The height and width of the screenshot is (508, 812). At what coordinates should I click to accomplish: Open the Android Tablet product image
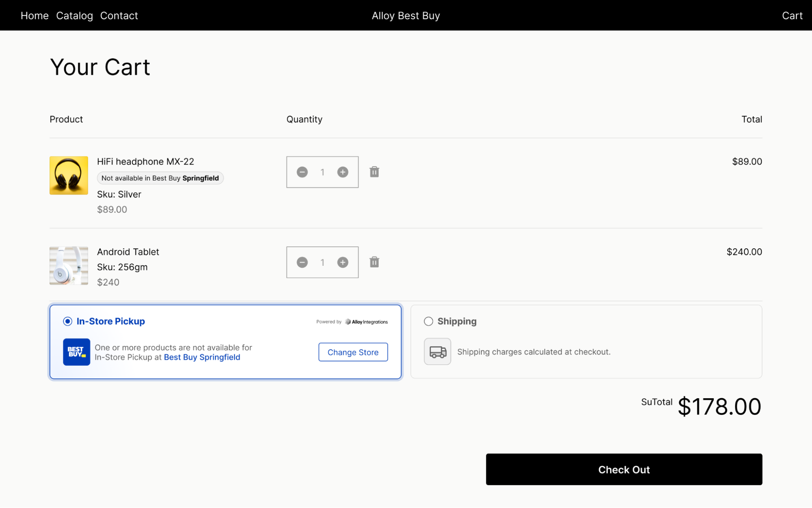pos(69,265)
